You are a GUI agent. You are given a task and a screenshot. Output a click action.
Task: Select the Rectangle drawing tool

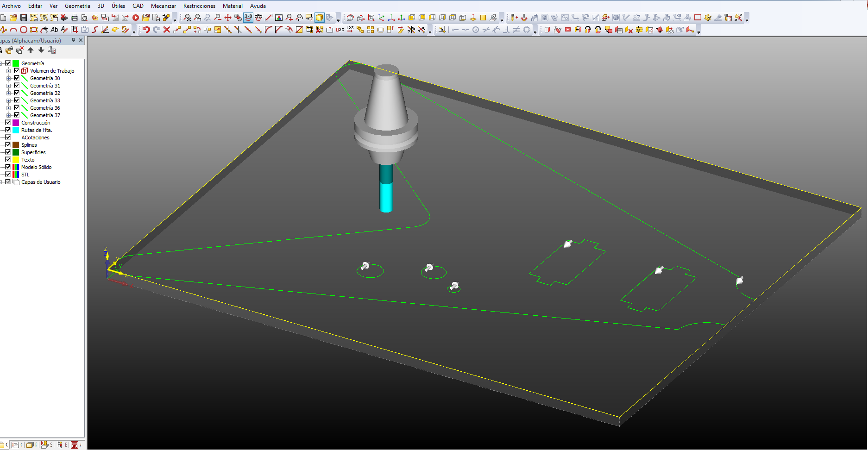click(34, 30)
